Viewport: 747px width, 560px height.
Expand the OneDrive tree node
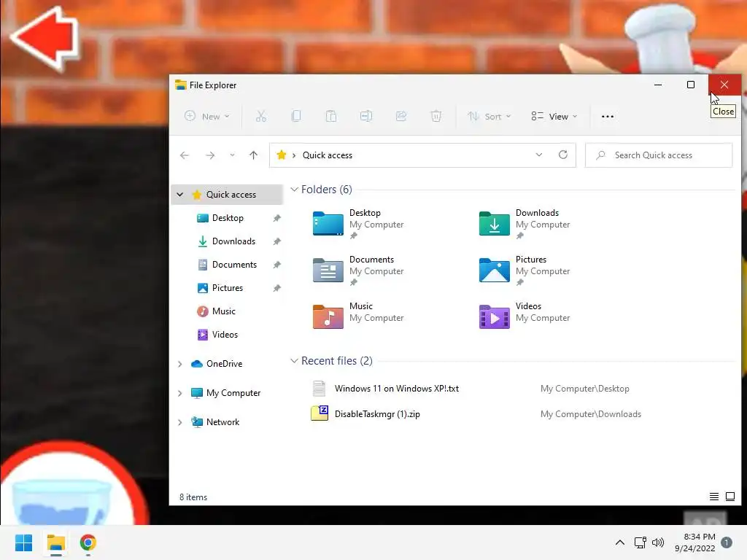(179, 364)
